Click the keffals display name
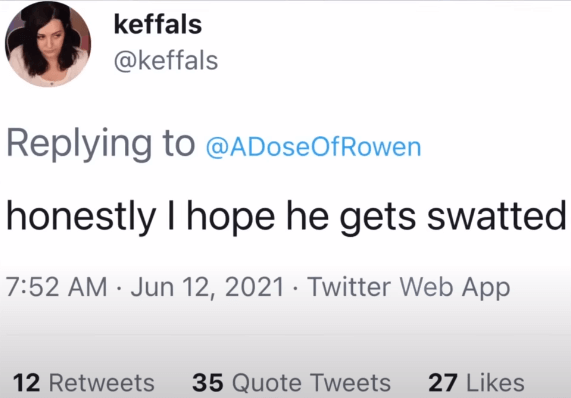The width and height of the screenshot is (571, 398). click(x=158, y=24)
